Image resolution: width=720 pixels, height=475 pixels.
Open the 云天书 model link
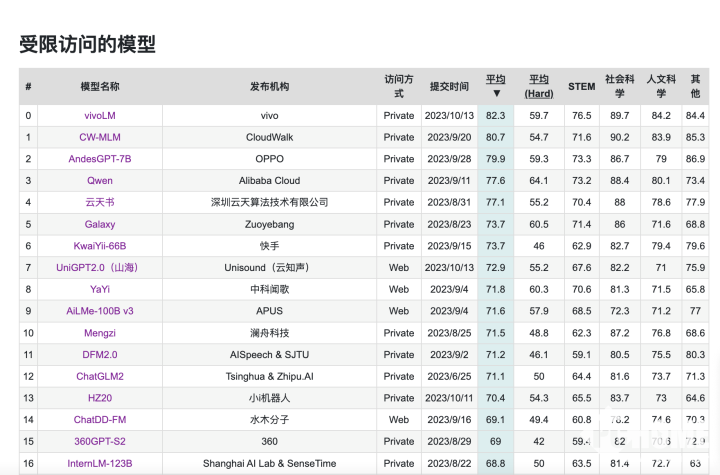pyautogui.click(x=100, y=202)
